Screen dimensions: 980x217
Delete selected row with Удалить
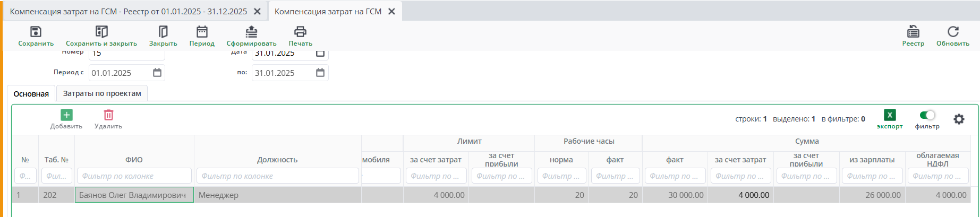[108, 115]
